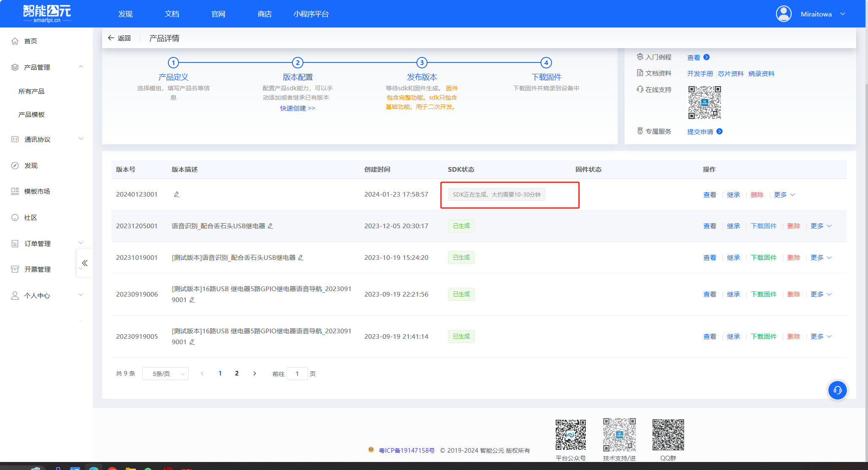Open the 文档 top navigation item
This screenshot has height=470, width=868.
pos(172,14)
